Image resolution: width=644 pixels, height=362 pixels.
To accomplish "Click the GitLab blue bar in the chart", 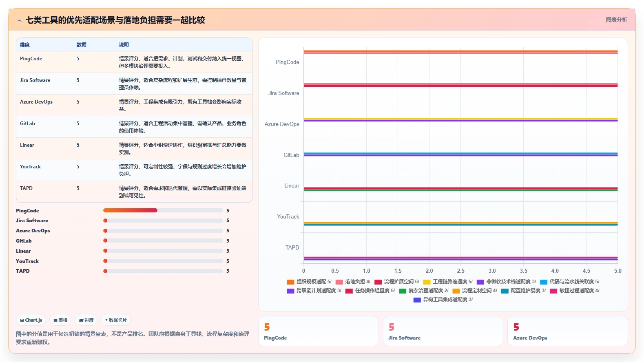I will (460, 153).
